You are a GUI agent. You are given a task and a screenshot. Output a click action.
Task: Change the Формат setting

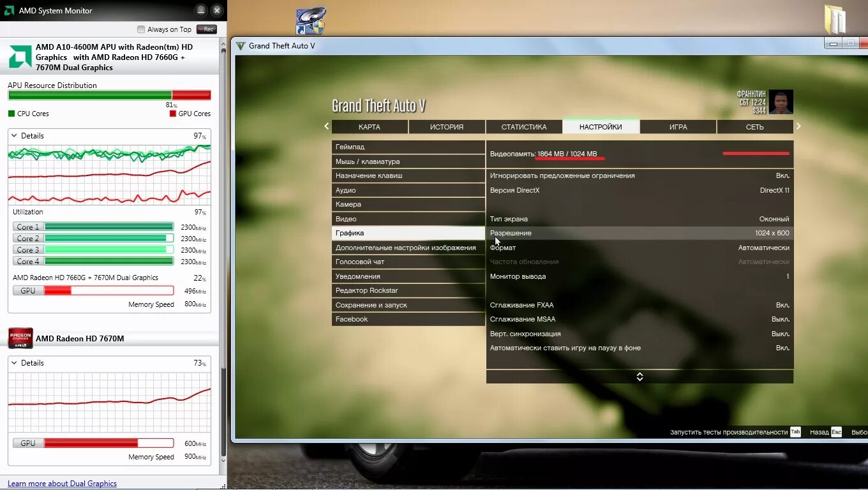pyautogui.click(x=640, y=248)
